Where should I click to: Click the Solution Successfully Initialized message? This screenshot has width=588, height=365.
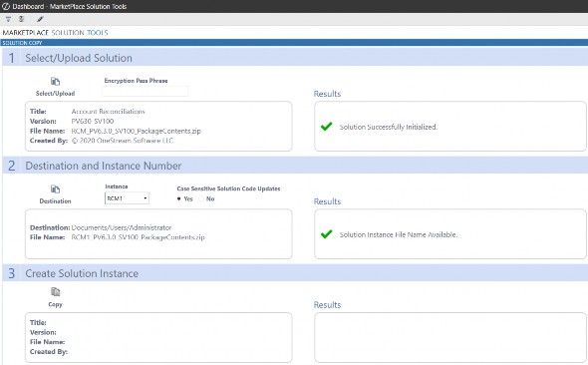tap(389, 128)
